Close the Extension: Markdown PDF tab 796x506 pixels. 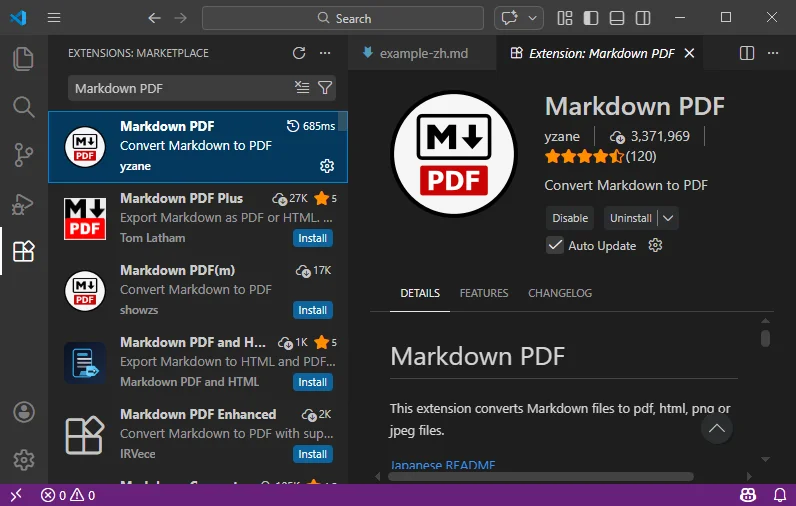(x=689, y=53)
